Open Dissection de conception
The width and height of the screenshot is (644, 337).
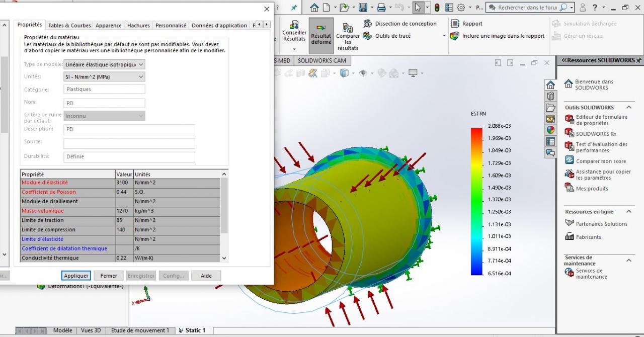[400, 24]
